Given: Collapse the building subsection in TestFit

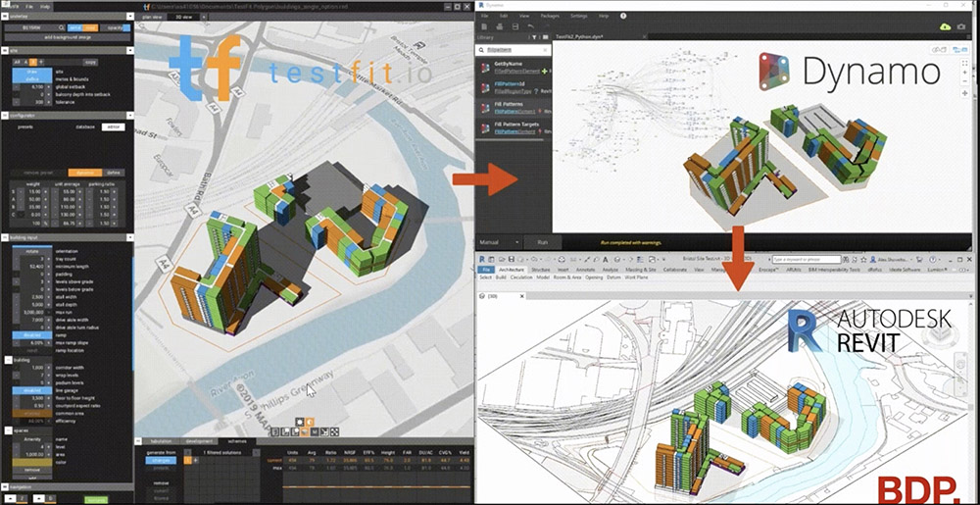Looking at the screenshot, I should coord(9,360).
